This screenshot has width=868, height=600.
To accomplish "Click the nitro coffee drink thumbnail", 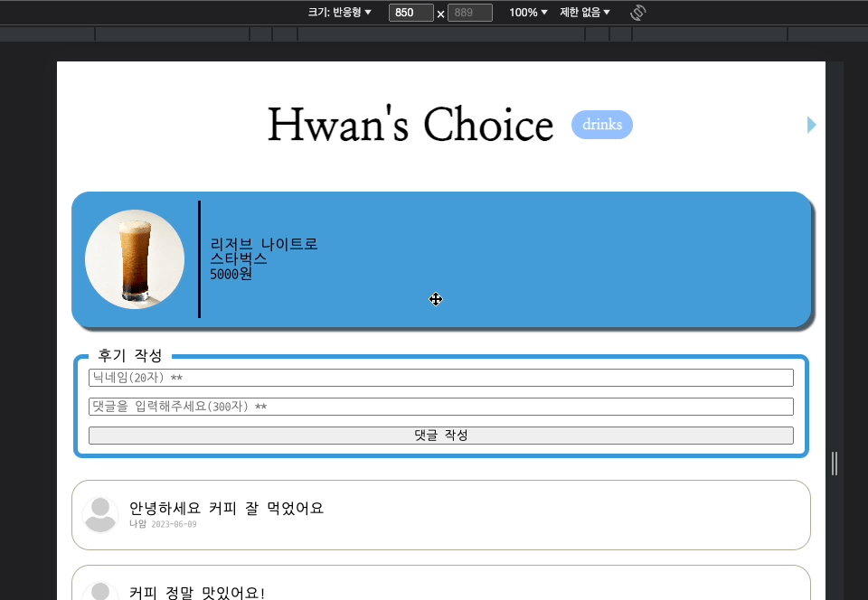I will pos(135,259).
